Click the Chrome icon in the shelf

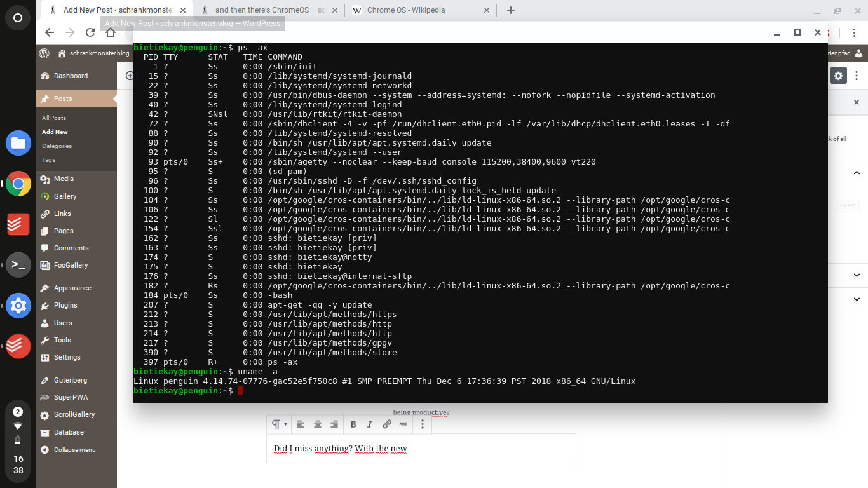coord(18,184)
